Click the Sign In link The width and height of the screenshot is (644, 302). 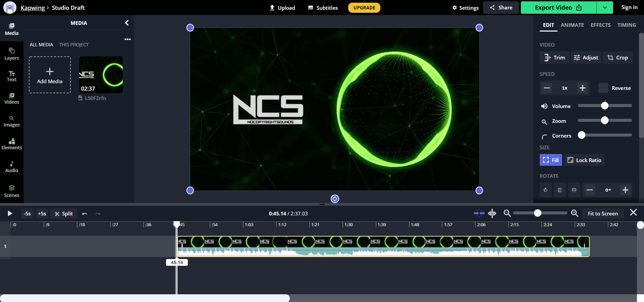[629, 7]
